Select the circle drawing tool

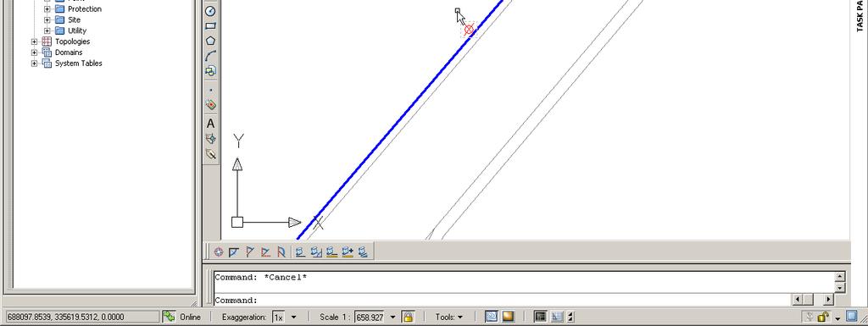(210, 11)
